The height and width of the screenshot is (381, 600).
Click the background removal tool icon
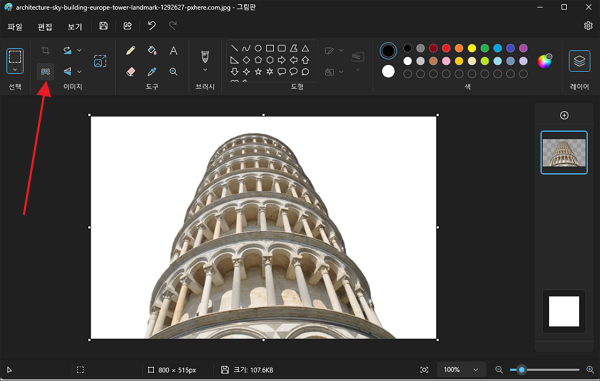45,72
